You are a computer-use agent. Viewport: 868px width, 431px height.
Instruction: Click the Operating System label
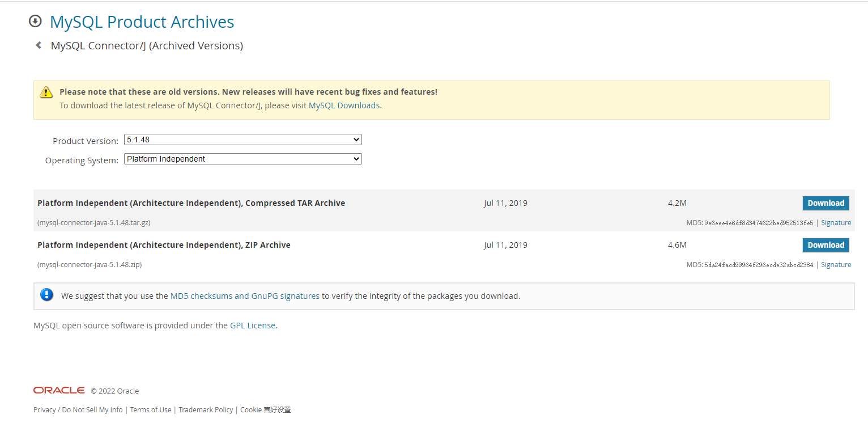tap(82, 160)
